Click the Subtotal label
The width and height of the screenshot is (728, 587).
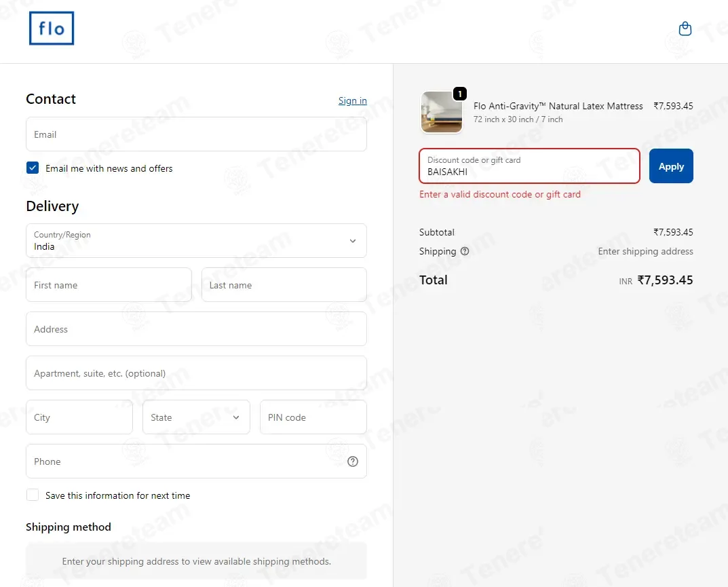pyautogui.click(x=437, y=232)
